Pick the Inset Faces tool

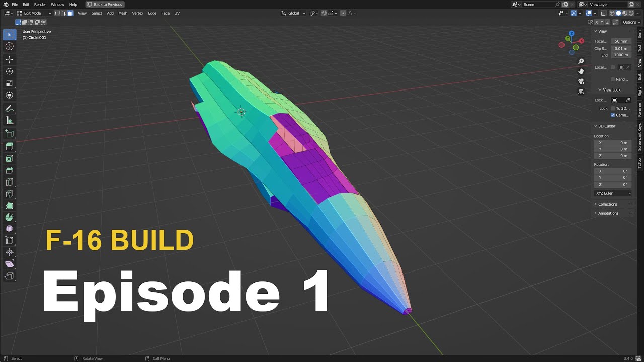coord(9,159)
